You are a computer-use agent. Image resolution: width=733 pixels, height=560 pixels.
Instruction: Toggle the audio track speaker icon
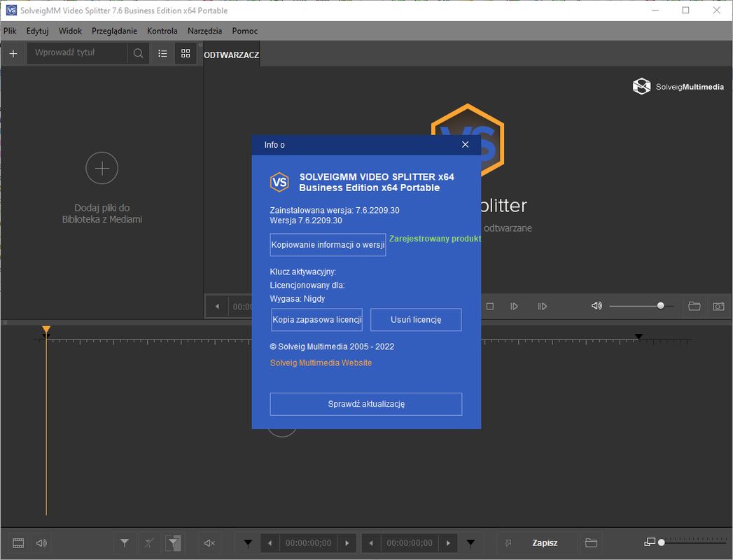[41, 542]
